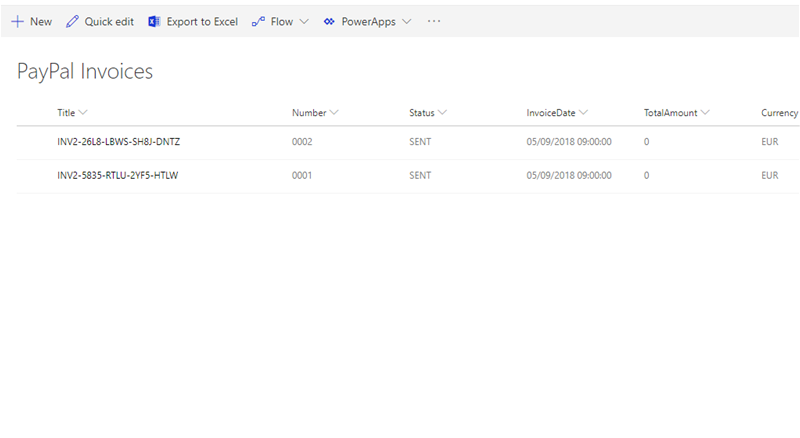Expand the PowerApps dropdown chevron
Viewport: 800px width, 438px height.
coord(406,21)
